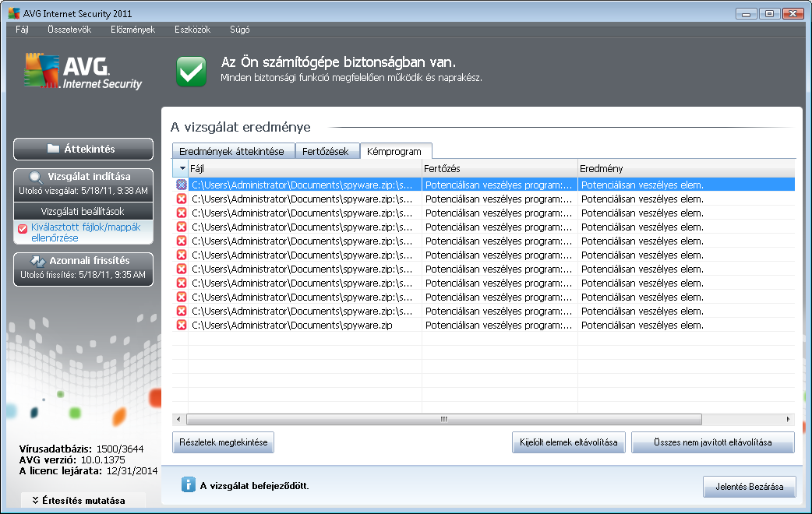812x514 pixels.
Task: Open the Fájl menu
Action: 22,30
